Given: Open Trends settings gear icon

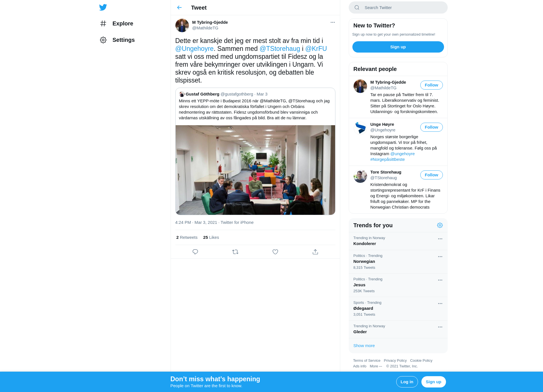Looking at the screenshot, I should tap(440, 225).
